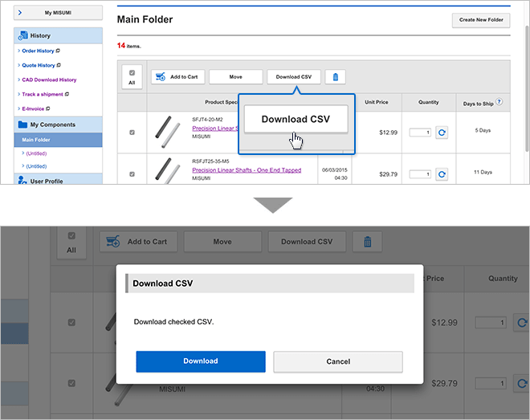Click the Days to Ship help icon
530x420 pixels.
(499, 102)
